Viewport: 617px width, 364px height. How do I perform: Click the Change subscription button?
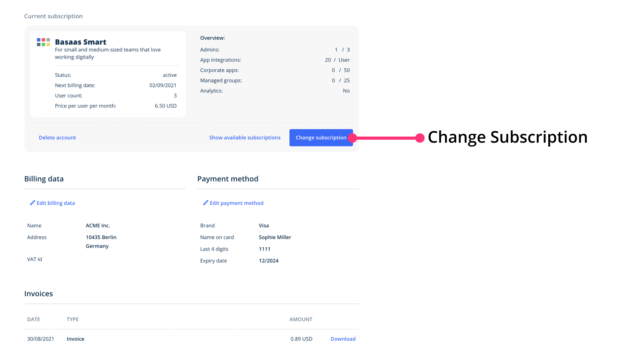pyautogui.click(x=321, y=138)
